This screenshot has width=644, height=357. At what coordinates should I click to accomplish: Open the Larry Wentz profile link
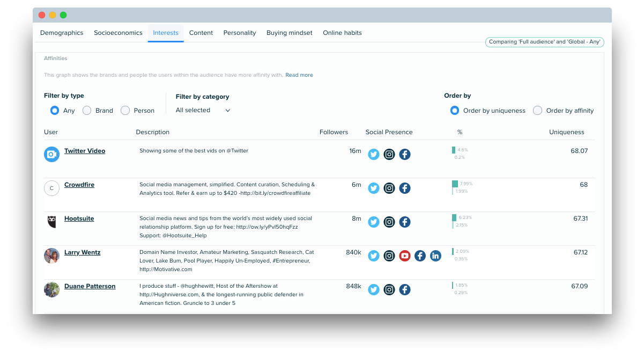click(x=83, y=252)
